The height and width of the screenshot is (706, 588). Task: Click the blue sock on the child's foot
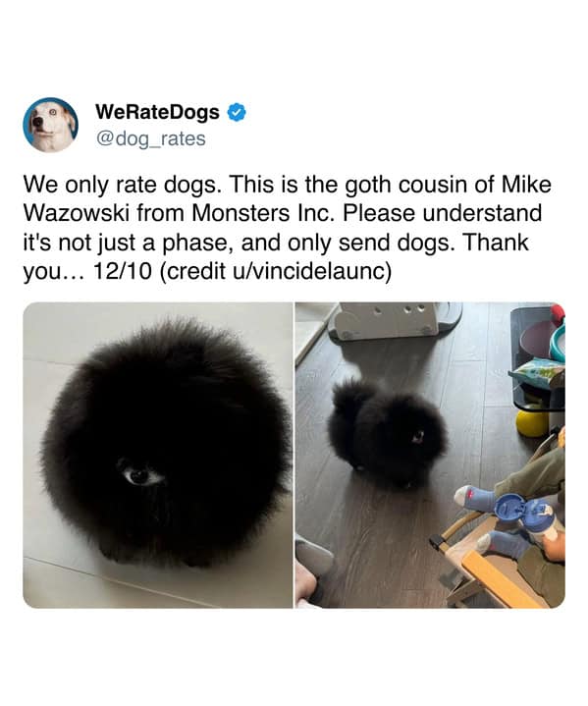point(474,499)
